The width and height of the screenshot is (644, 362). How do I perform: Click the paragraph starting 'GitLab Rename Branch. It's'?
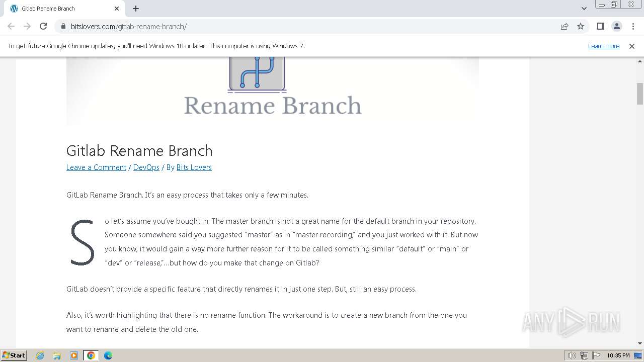[x=187, y=195]
